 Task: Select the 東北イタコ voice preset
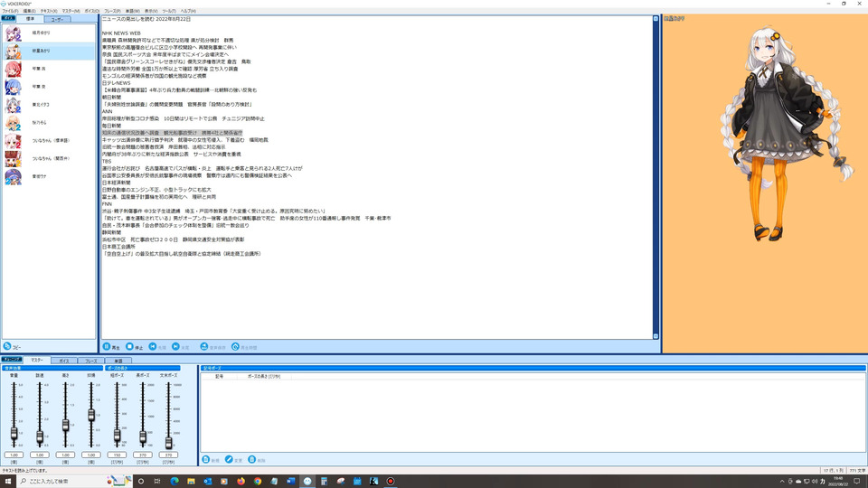(48, 105)
